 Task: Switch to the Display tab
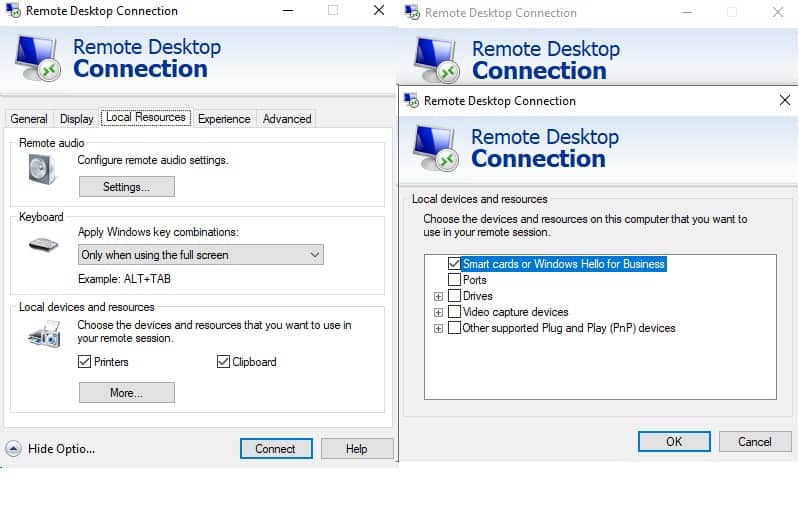(x=76, y=119)
